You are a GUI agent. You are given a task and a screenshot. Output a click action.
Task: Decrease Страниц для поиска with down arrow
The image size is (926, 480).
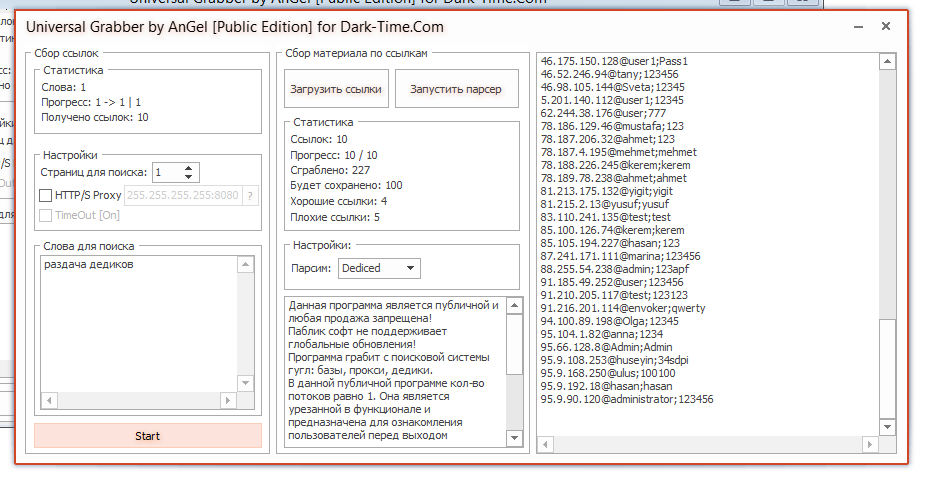pyautogui.click(x=188, y=177)
